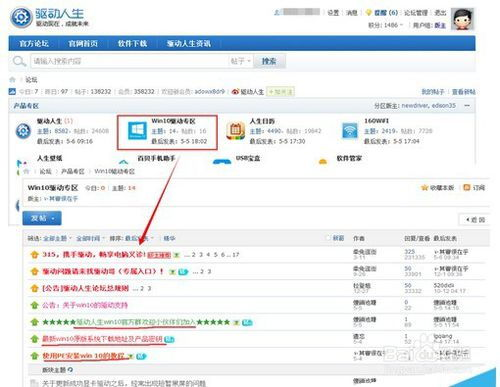Click the 提醒 lightbulb notification icon
Screen dimensions: 500x387
[368, 13]
